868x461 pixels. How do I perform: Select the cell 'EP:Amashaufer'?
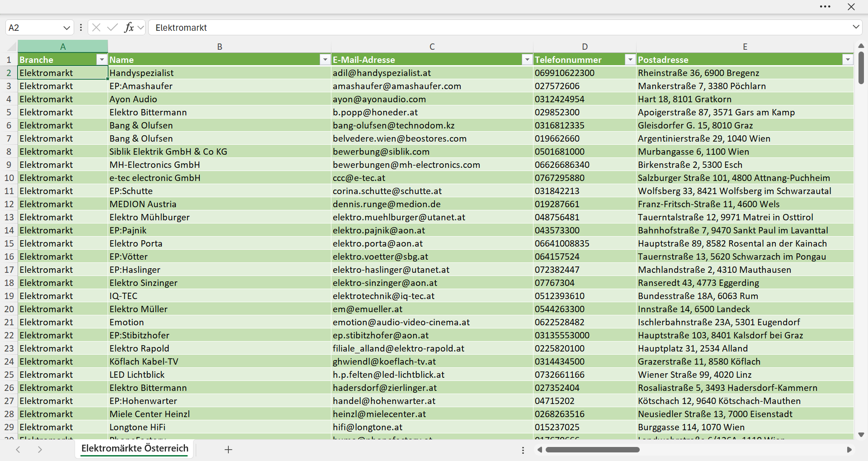220,86
